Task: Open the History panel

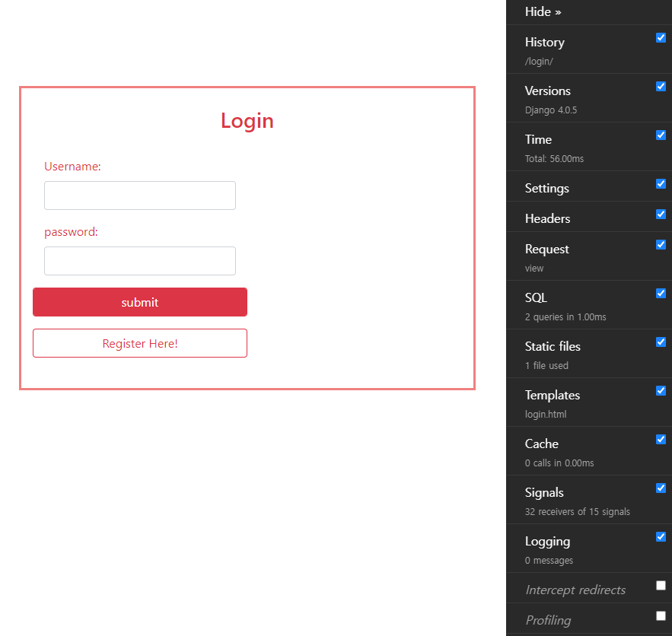Action: click(x=545, y=42)
